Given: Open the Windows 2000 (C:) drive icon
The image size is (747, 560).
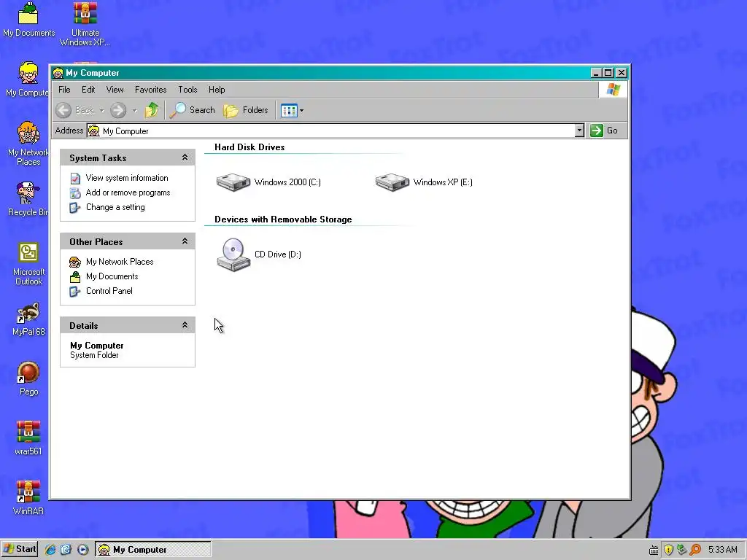Looking at the screenshot, I should click(x=233, y=182).
